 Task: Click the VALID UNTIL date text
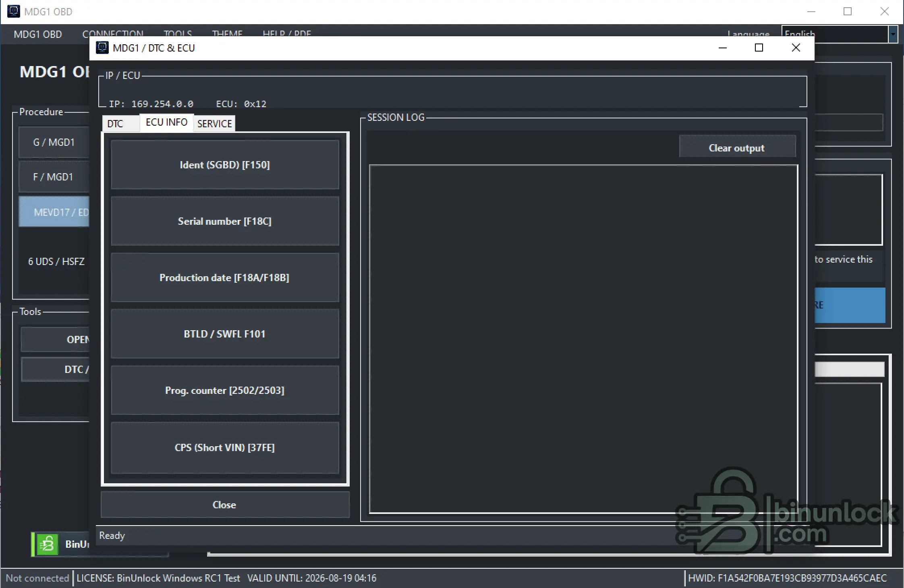click(x=312, y=578)
